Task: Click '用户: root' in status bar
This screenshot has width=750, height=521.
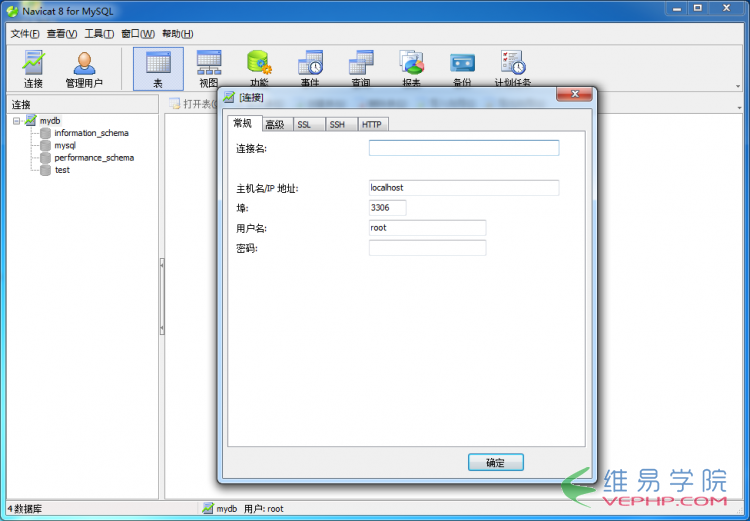Action: click(264, 509)
